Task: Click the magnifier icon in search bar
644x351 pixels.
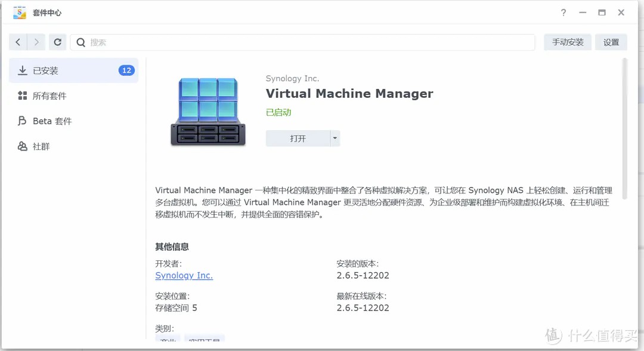Action: (x=81, y=42)
